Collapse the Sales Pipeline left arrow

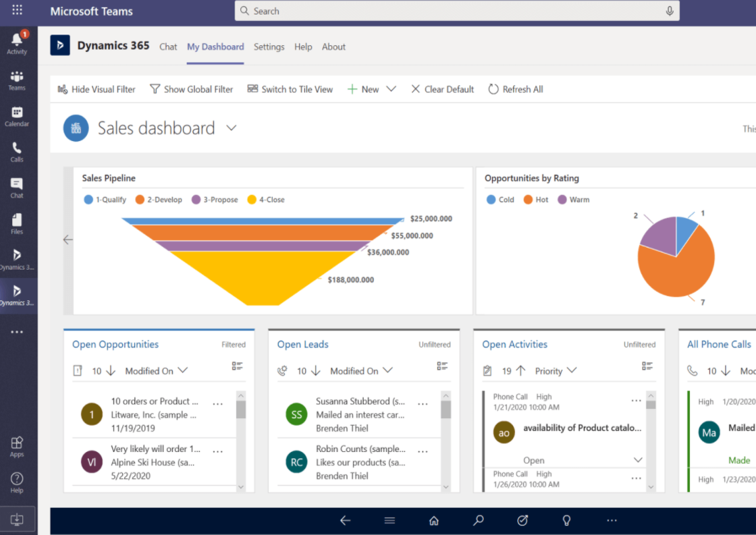(68, 240)
